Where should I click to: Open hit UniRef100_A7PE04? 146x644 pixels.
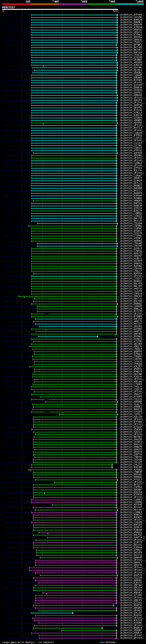coord(131,27)
